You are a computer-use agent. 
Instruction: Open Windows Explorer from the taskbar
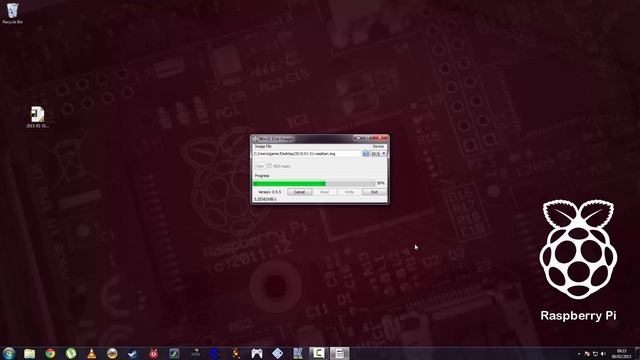pyautogui.click(x=29, y=353)
